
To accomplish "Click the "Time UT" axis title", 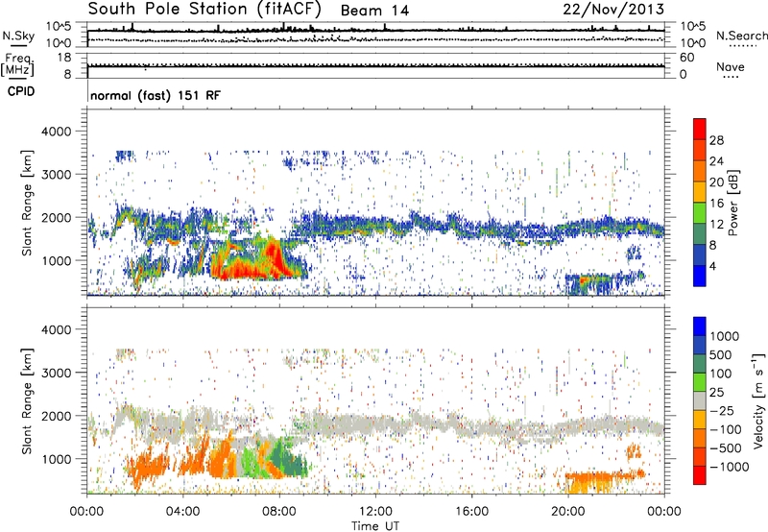I will point(375,525).
